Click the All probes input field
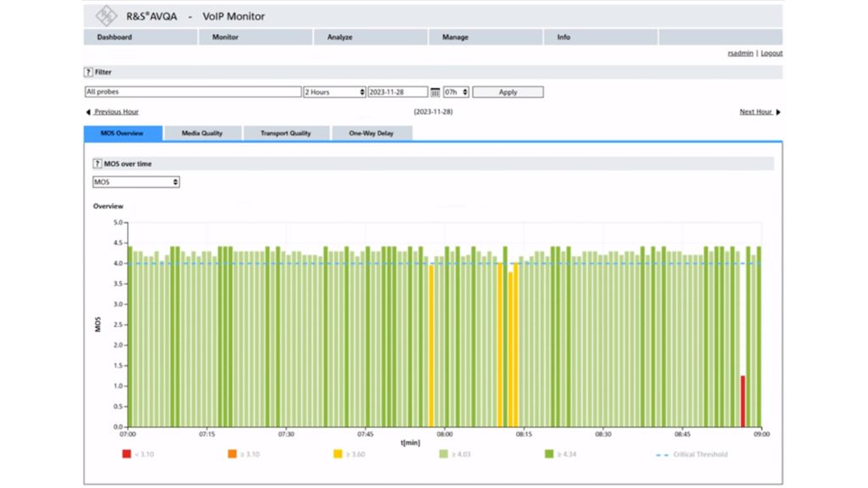This screenshot has width=868, height=488. click(192, 92)
